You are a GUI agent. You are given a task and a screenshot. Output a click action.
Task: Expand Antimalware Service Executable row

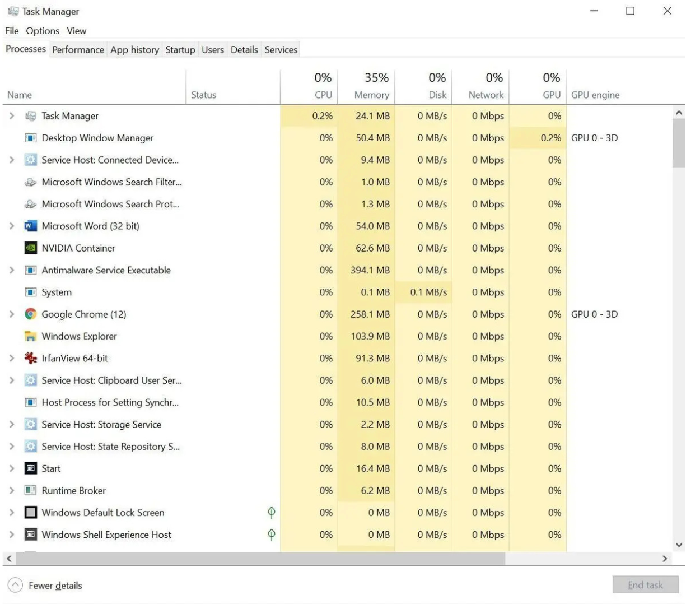(x=12, y=270)
